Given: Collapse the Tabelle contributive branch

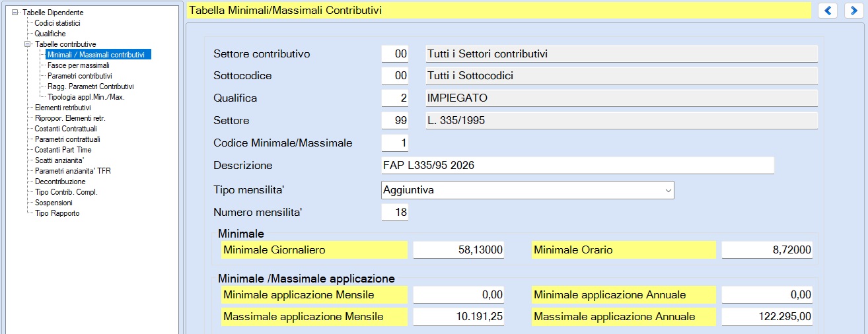Looking at the screenshot, I should [28, 44].
